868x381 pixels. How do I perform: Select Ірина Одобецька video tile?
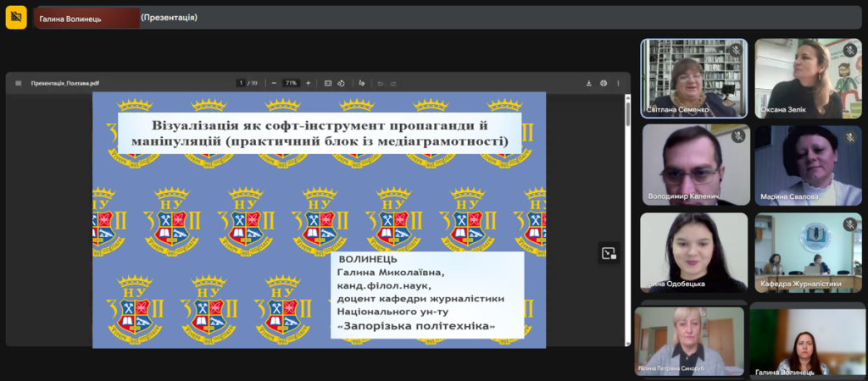(x=693, y=251)
